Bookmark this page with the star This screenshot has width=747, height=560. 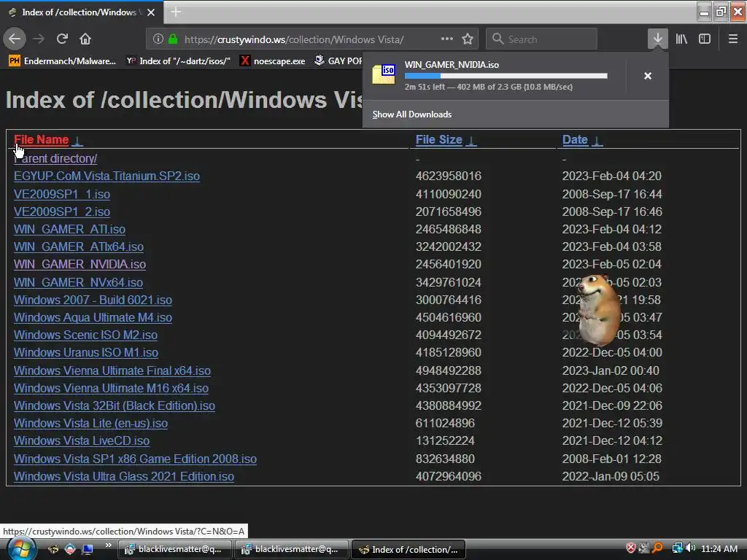click(x=468, y=39)
